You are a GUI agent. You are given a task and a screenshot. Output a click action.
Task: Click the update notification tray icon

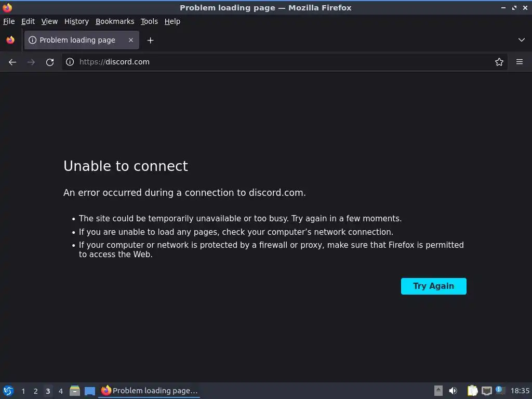click(x=500, y=390)
